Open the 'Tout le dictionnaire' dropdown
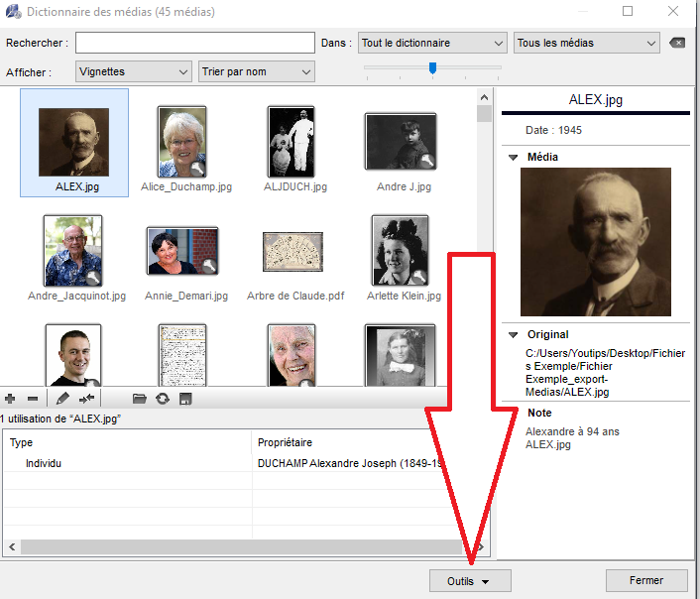Screen dimensions: 700x599 click(x=431, y=44)
